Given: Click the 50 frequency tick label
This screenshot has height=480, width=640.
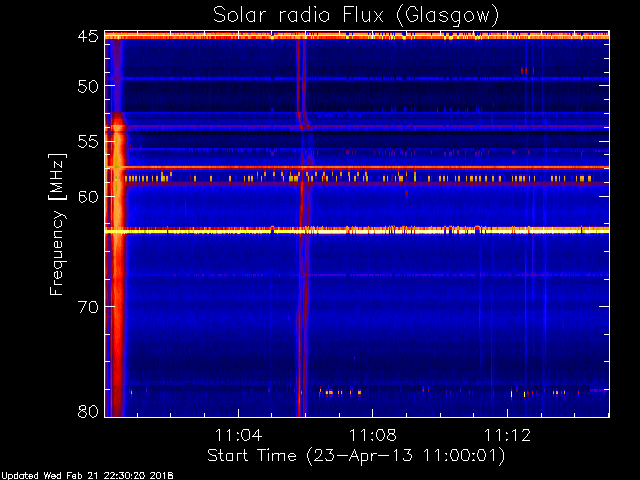Looking at the screenshot, I should point(88,86).
